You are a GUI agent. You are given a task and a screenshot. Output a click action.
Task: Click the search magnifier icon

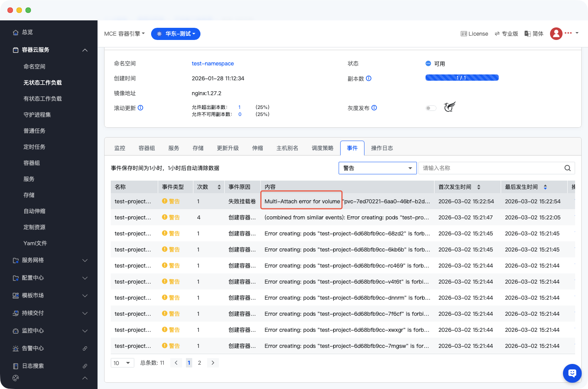[x=567, y=168]
